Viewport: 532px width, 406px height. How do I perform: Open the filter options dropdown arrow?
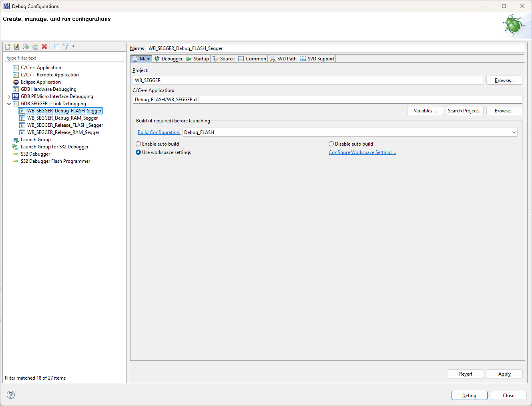pos(73,46)
